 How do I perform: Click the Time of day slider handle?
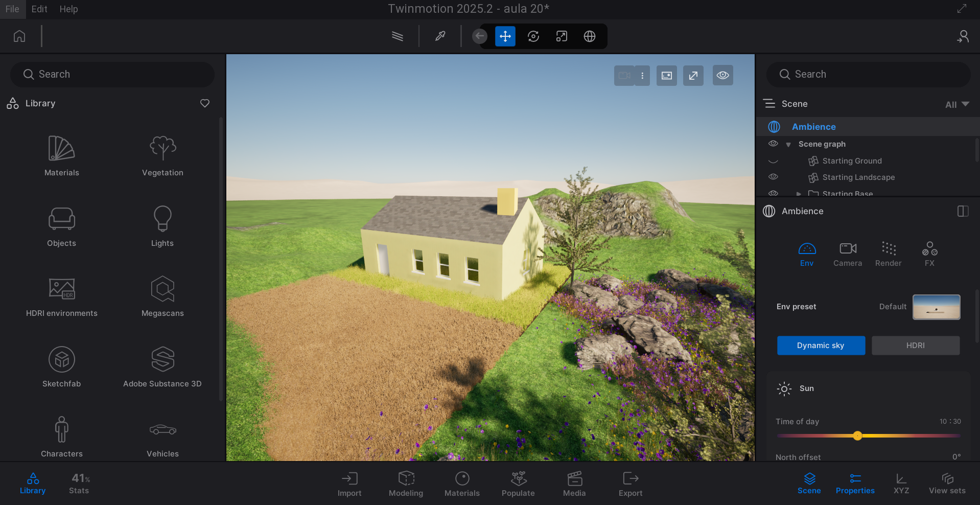[857, 435]
